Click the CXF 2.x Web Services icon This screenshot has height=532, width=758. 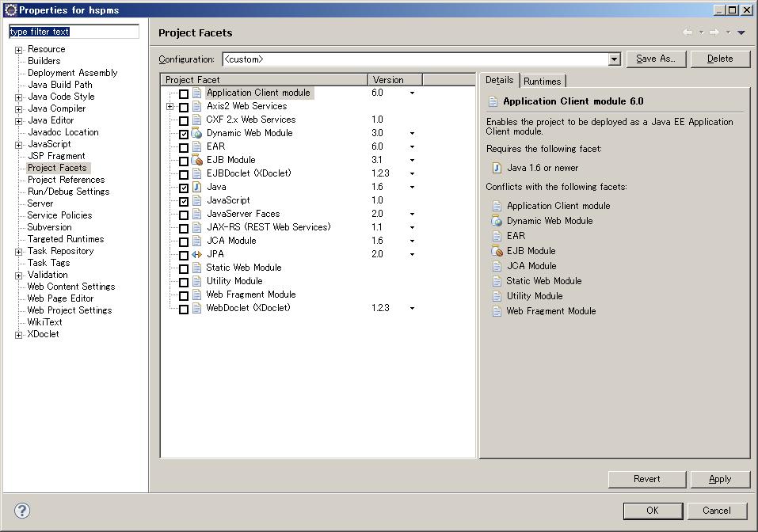(196, 120)
